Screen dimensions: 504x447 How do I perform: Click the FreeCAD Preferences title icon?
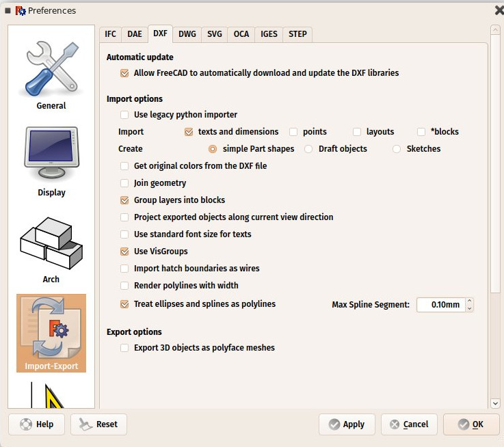(21, 11)
